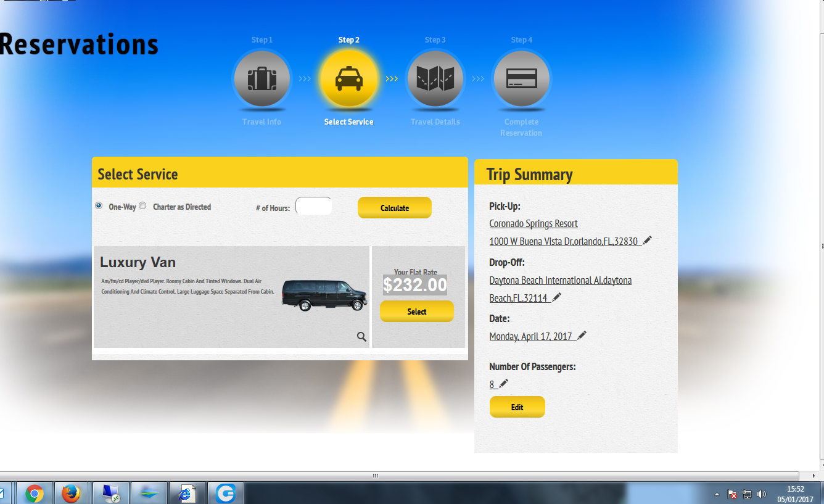Open the Step 3 Travel Details map icon
The width and height of the screenshot is (824, 504).
(435, 79)
